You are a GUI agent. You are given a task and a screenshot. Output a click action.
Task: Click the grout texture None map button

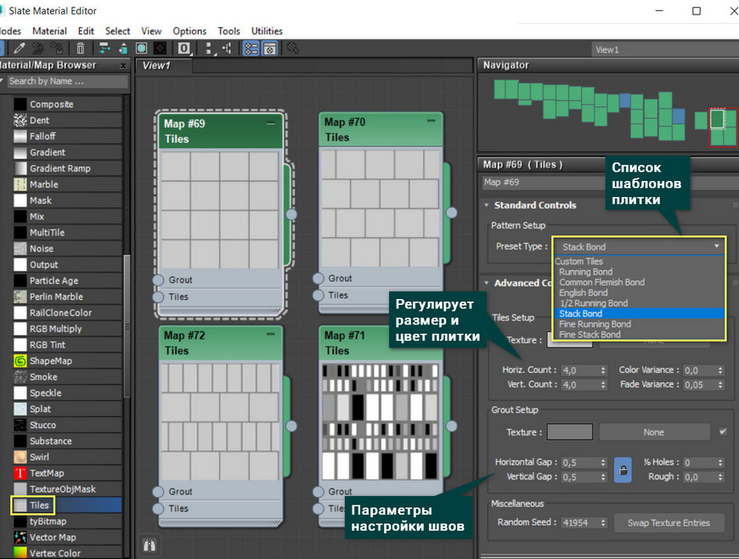654,432
